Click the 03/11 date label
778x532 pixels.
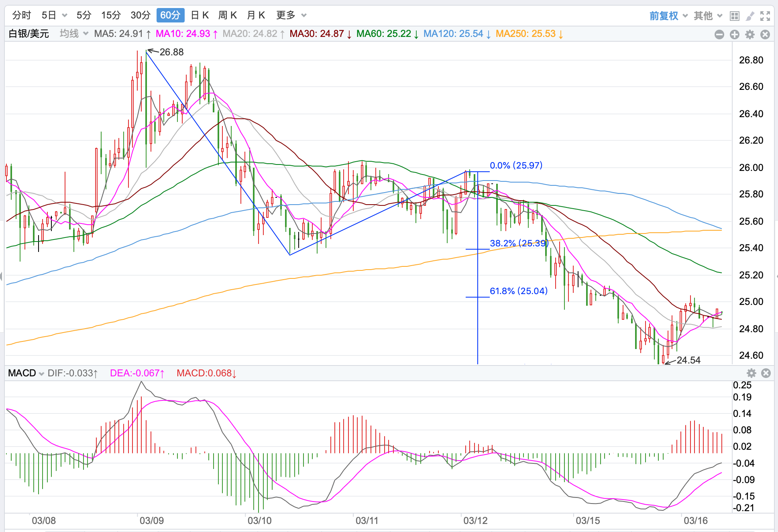pyautogui.click(x=367, y=521)
